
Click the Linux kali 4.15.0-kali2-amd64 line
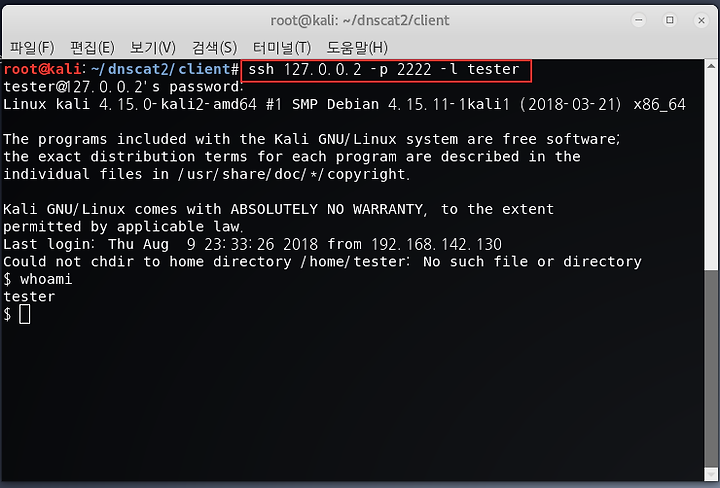point(344,104)
